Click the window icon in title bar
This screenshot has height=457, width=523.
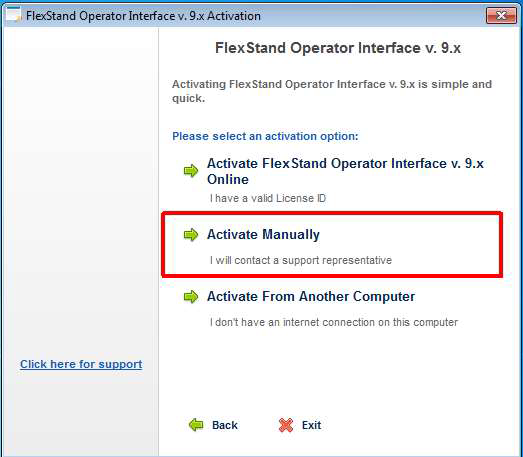pyautogui.click(x=14, y=15)
